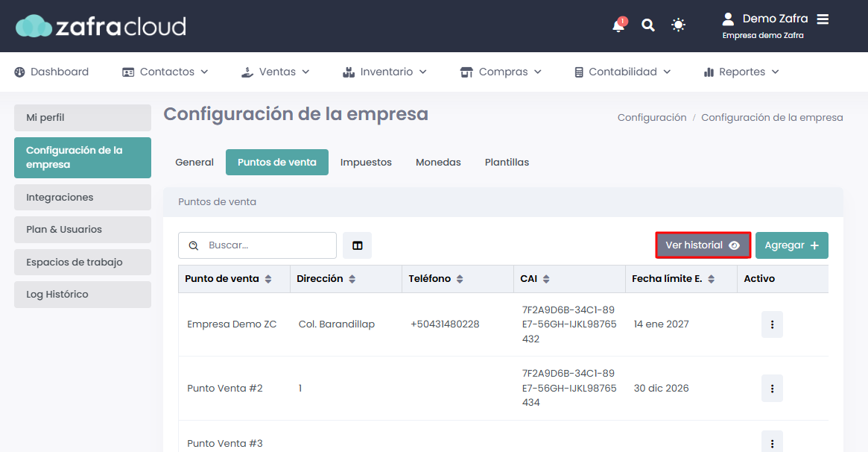
Task: Click the Activo column header
Action: tap(759, 279)
